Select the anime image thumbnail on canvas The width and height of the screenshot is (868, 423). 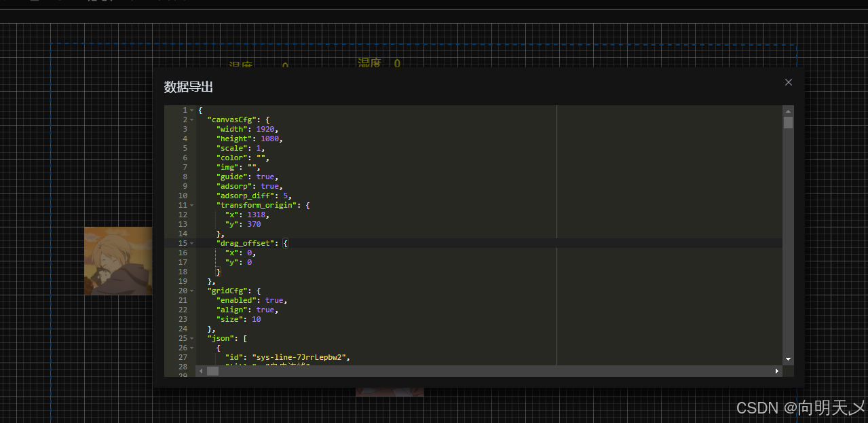tap(118, 261)
